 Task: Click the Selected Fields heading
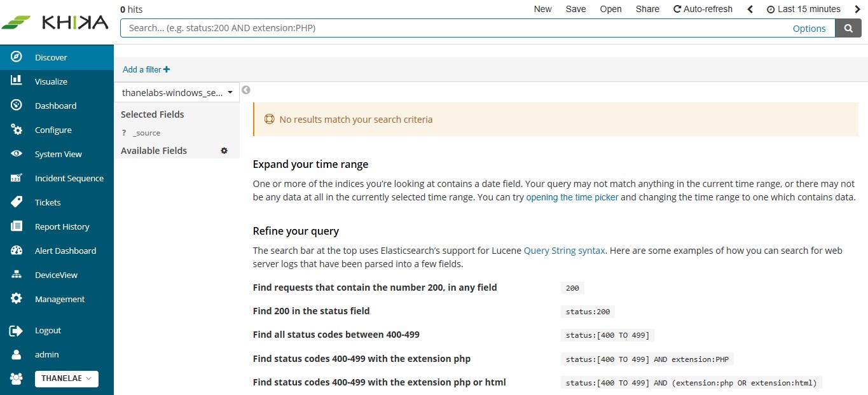[153, 114]
